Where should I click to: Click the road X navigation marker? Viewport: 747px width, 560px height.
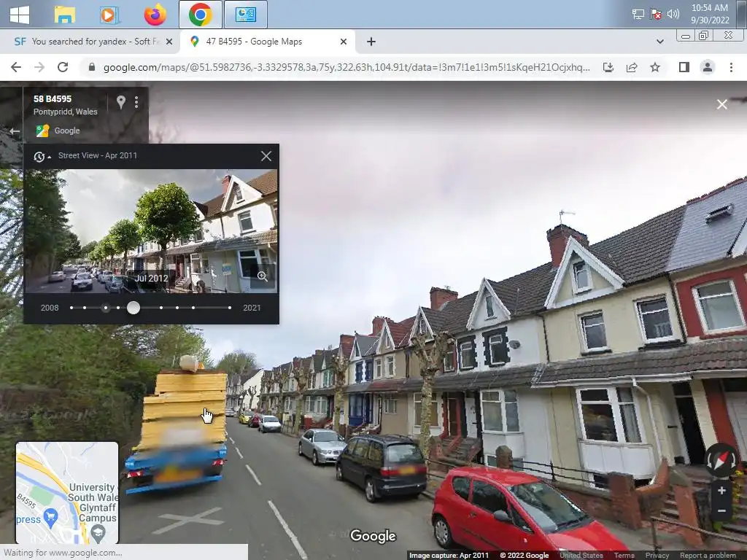pyautogui.click(x=188, y=520)
